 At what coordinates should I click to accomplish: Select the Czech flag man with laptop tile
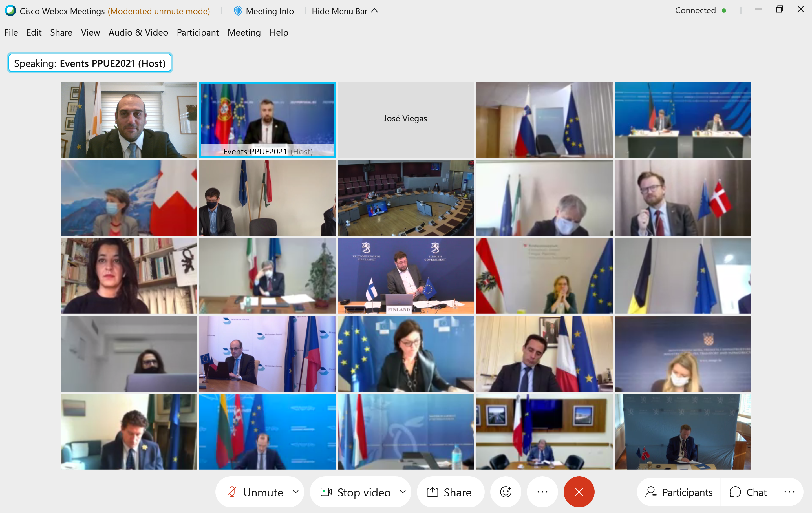point(267,353)
